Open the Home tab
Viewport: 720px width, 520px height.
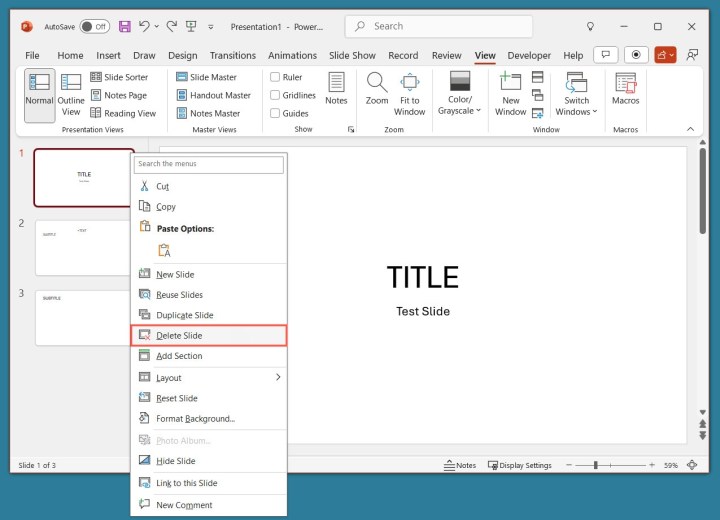tap(70, 55)
